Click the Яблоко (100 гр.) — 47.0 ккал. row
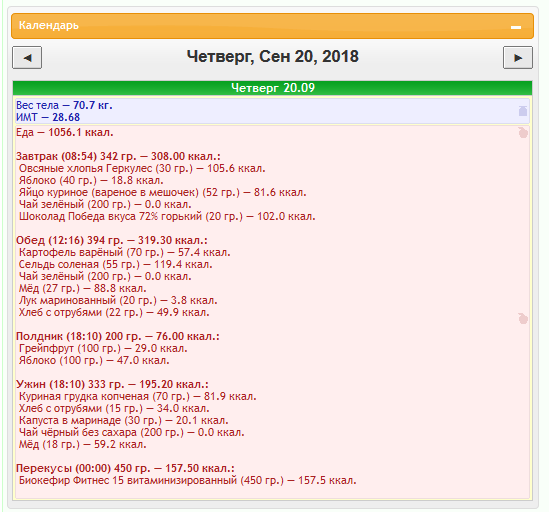Image resolution: width=549 pixels, height=512 pixels. [x=94, y=360]
